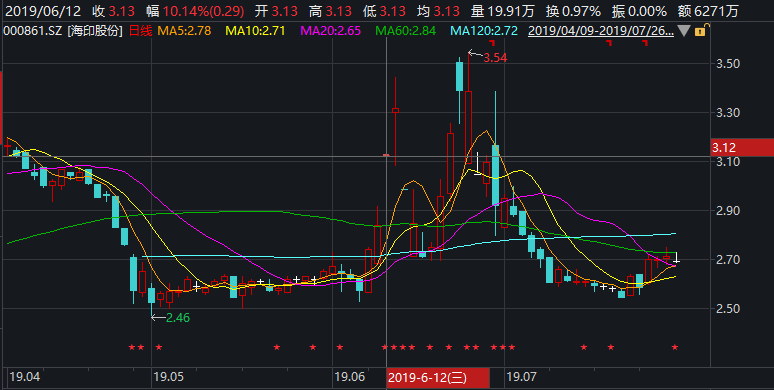Screen dimensions: 774x390
Task: Click the 额 6271万 amount value
Action: 708,11
